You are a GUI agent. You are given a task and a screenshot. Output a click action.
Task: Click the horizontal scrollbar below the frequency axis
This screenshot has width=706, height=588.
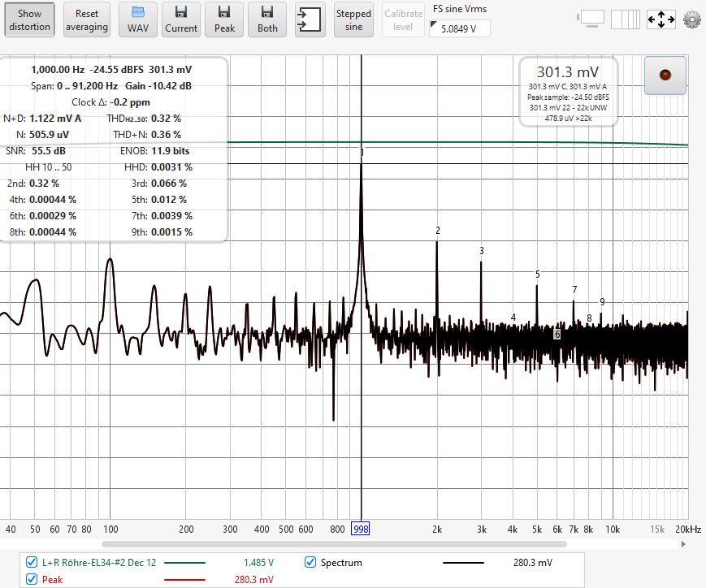[x=325, y=543]
